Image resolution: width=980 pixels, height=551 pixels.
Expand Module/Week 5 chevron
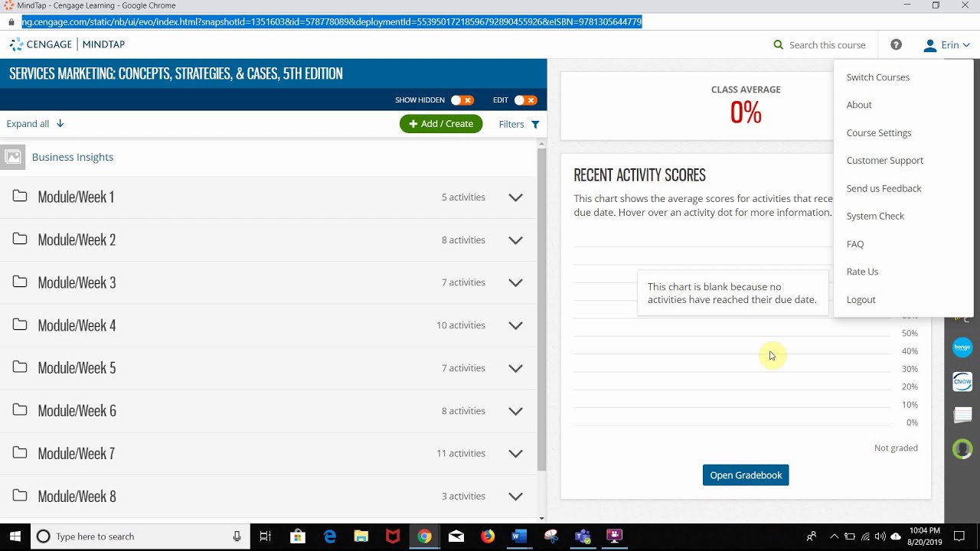516,368
